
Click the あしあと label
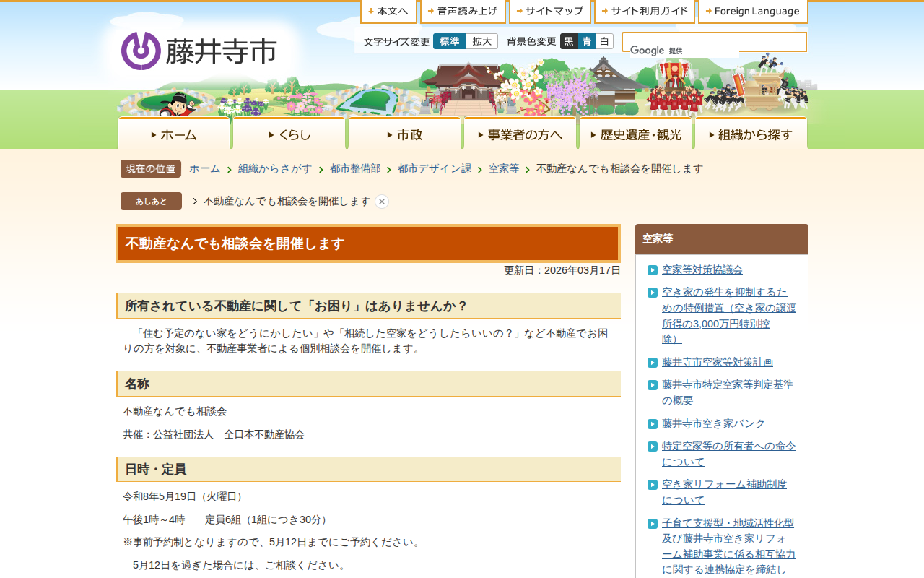(151, 201)
